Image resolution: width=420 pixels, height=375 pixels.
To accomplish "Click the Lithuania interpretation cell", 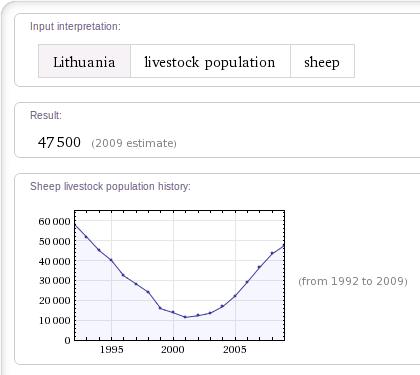I will coord(84,61).
